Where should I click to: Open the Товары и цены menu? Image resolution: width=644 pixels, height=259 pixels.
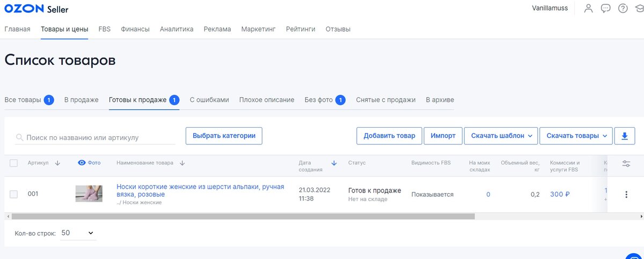click(x=64, y=29)
